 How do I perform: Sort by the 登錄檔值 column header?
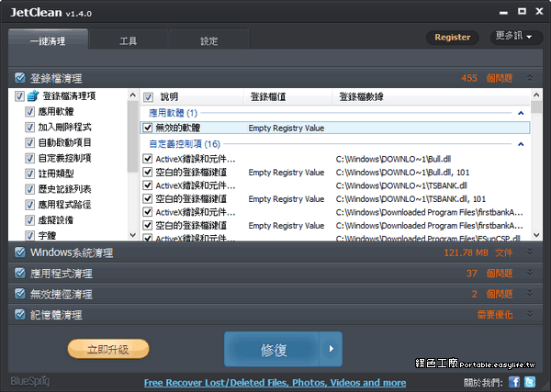[x=268, y=96]
